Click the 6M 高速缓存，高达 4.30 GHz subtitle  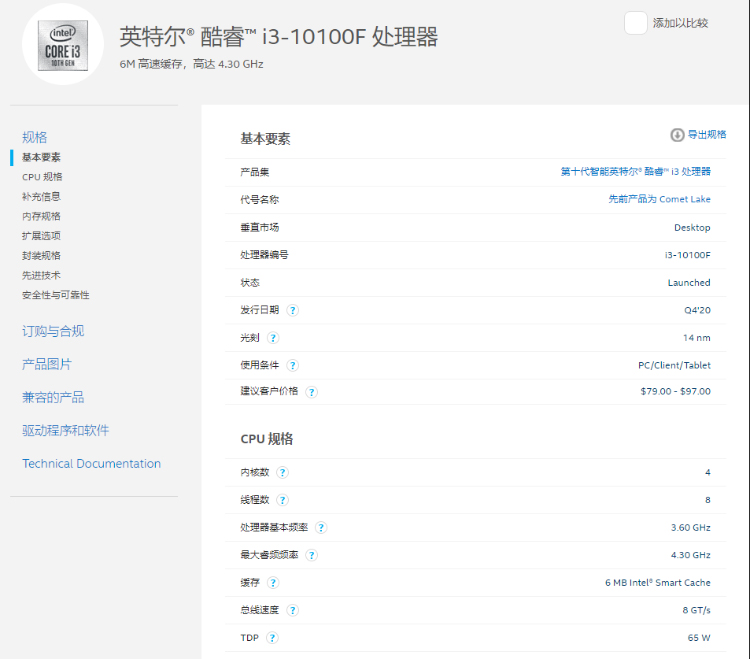[191, 64]
